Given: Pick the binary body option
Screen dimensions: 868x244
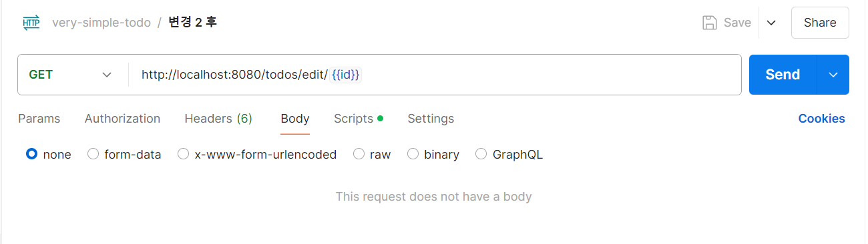Looking at the screenshot, I should (x=433, y=155).
